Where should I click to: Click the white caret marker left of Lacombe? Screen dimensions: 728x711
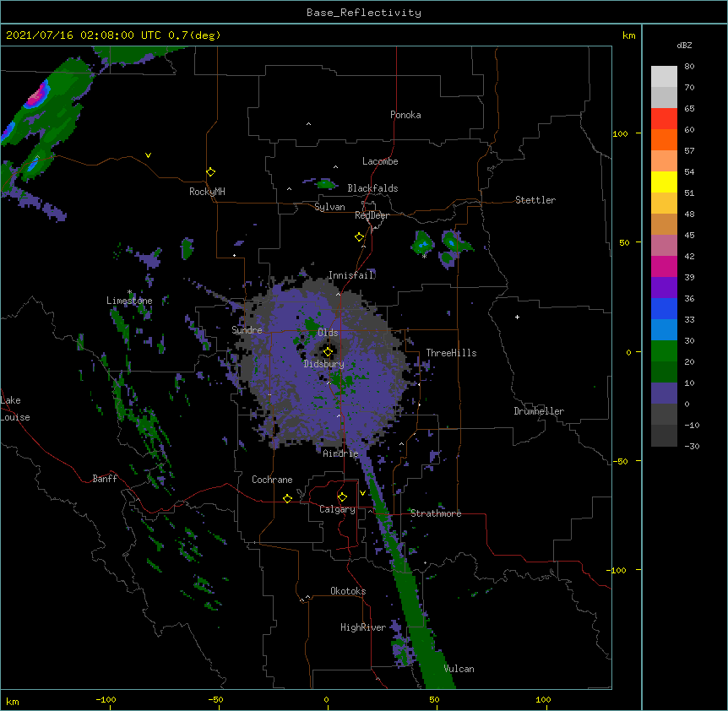click(x=335, y=167)
